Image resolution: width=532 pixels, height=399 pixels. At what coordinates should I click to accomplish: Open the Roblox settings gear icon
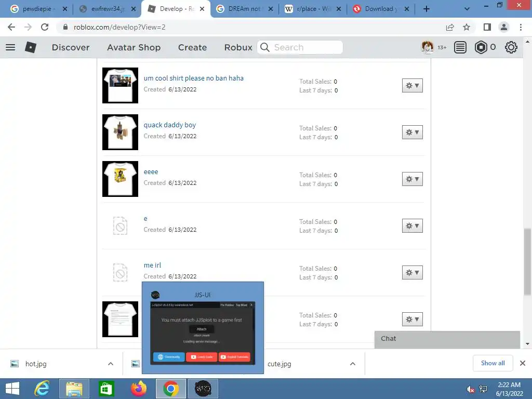511,47
